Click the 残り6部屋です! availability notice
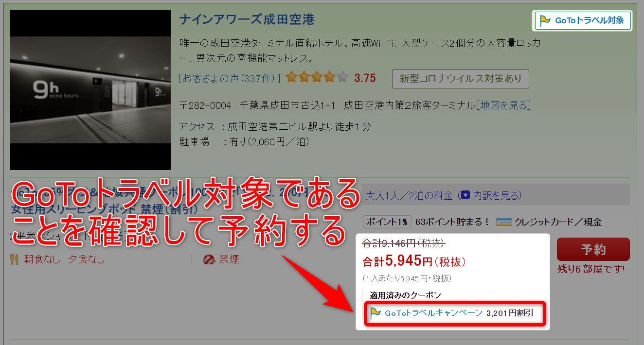The height and width of the screenshot is (345, 644). pyautogui.click(x=591, y=269)
